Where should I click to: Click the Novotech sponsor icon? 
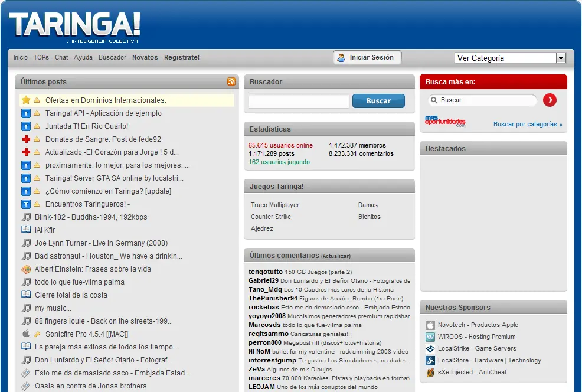[x=430, y=325]
